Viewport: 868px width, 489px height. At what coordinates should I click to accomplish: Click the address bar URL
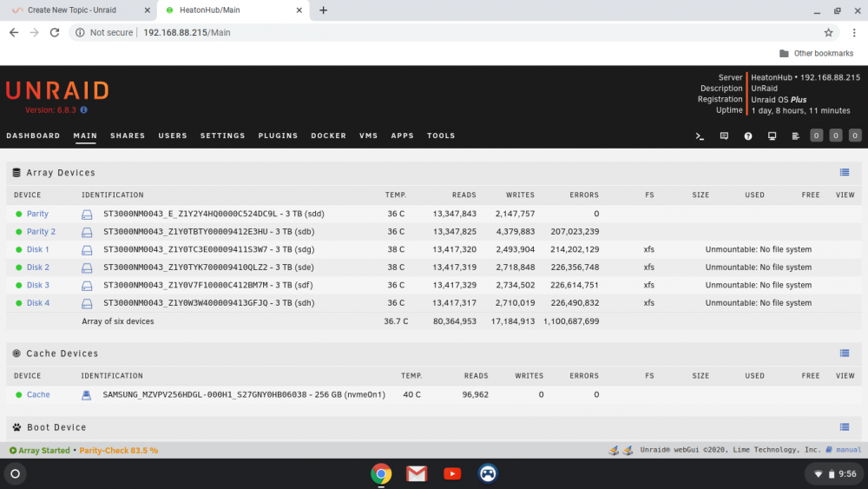[x=187, y=33]
